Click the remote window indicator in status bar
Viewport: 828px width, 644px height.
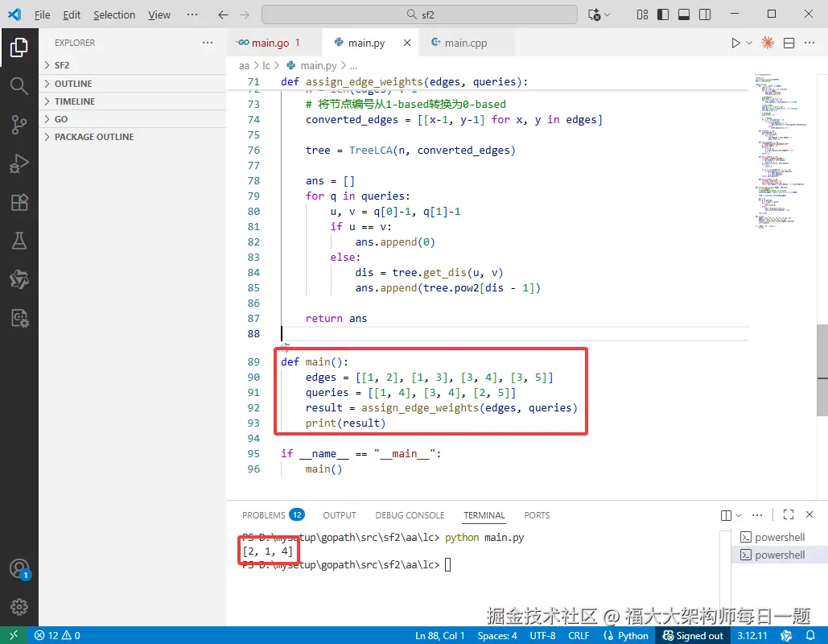coord(14,635)
